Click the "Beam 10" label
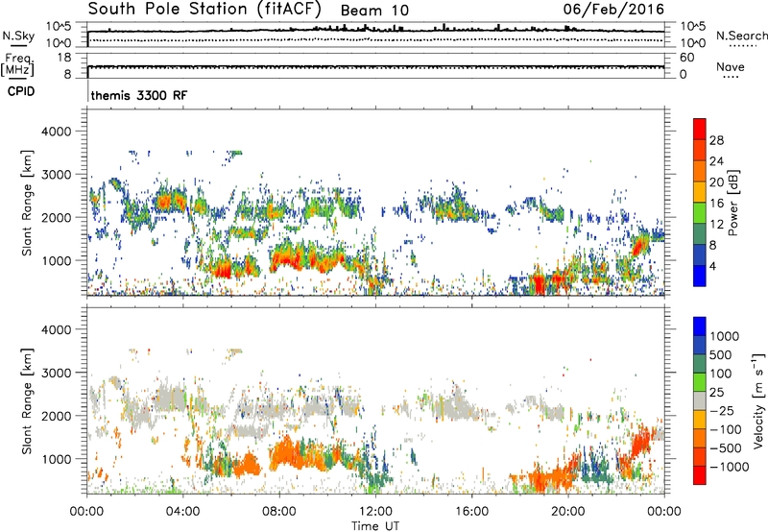The height and width of the screenshot is (532, 768). pos(374,11)
